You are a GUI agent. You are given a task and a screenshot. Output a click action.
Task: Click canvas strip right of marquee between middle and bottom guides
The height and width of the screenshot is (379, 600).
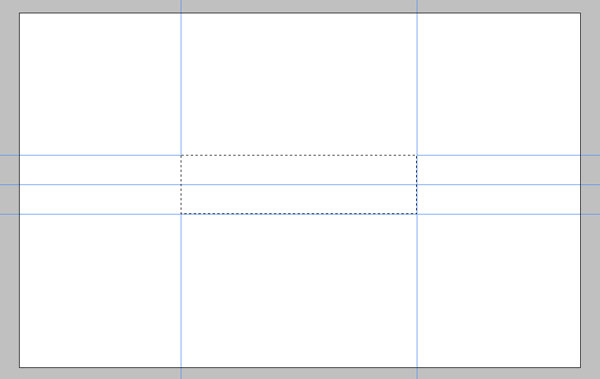[x=499, y=199]
